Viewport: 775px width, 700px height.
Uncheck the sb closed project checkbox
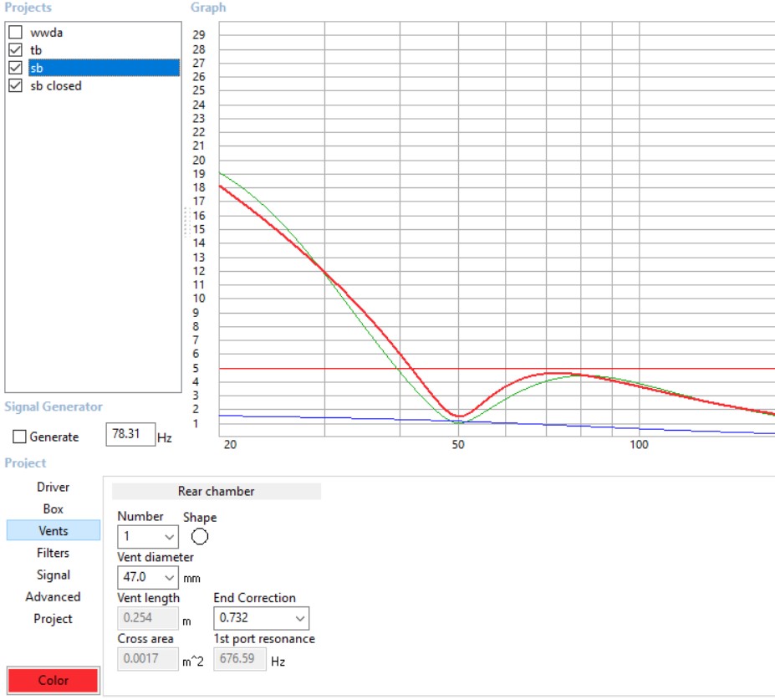coord(15,85)
